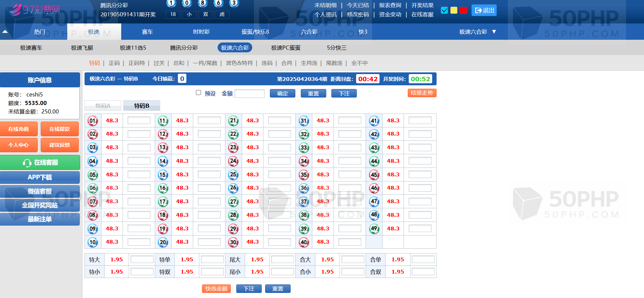Collapse the menu with the up arrow
Screen dimensions: 644x298
pyautogui.click(x=5, y=32)
